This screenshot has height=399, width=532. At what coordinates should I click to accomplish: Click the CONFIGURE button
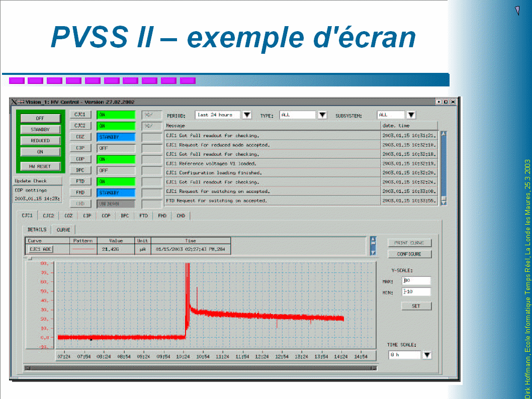[x=409, y=254]
